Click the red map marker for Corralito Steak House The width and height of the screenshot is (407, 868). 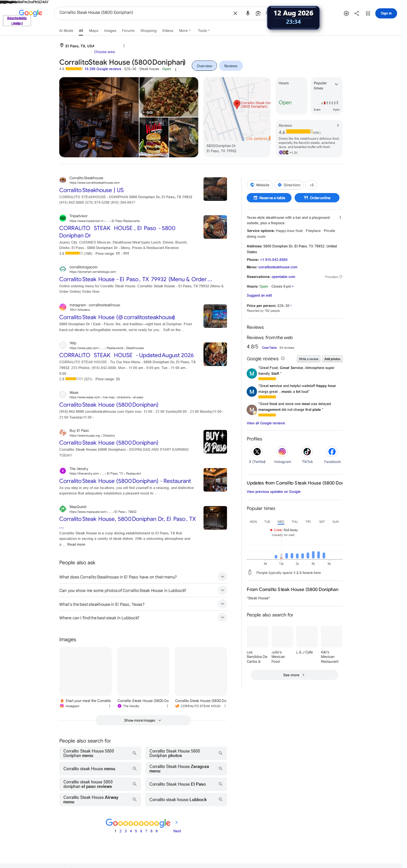237,105
